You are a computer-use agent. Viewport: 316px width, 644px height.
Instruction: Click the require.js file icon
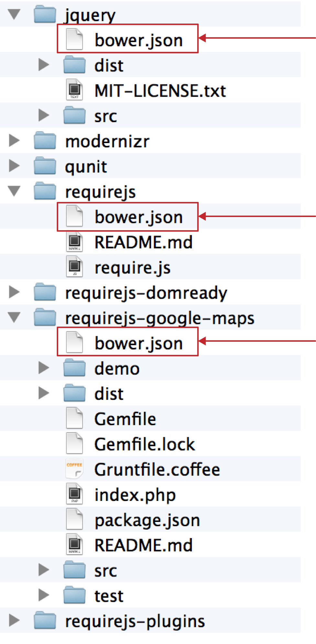coord(74,267)
